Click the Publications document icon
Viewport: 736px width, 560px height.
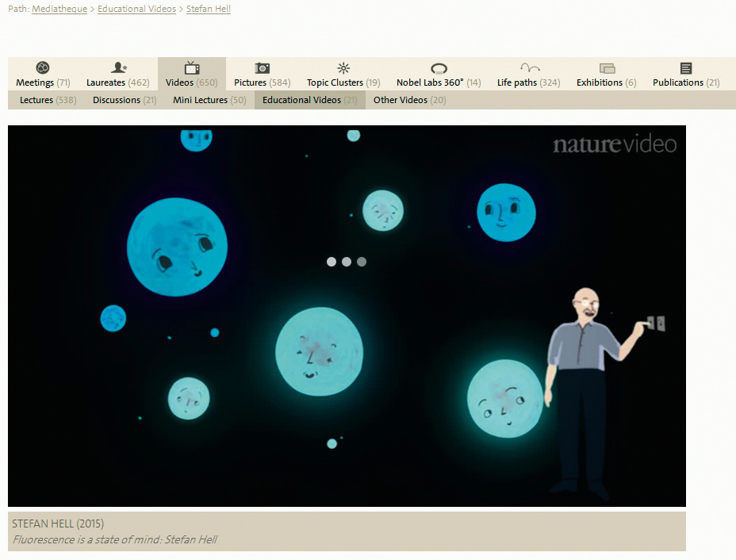click(x=686, y=68)
